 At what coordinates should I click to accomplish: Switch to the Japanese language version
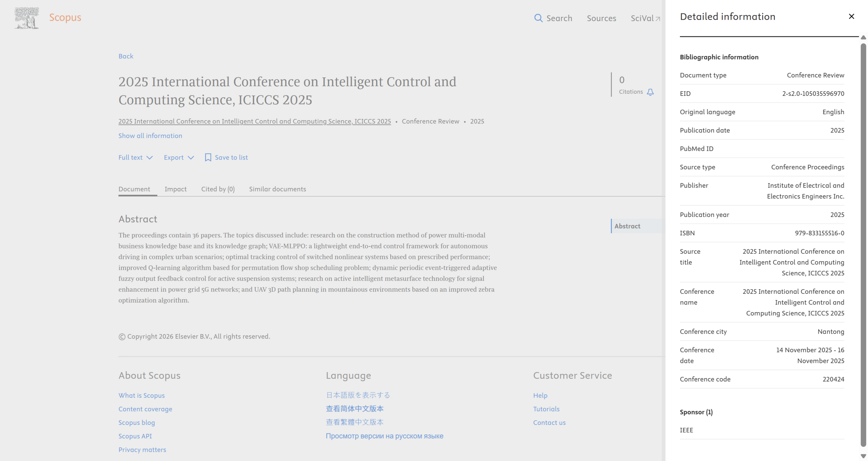tap(358, 395)
